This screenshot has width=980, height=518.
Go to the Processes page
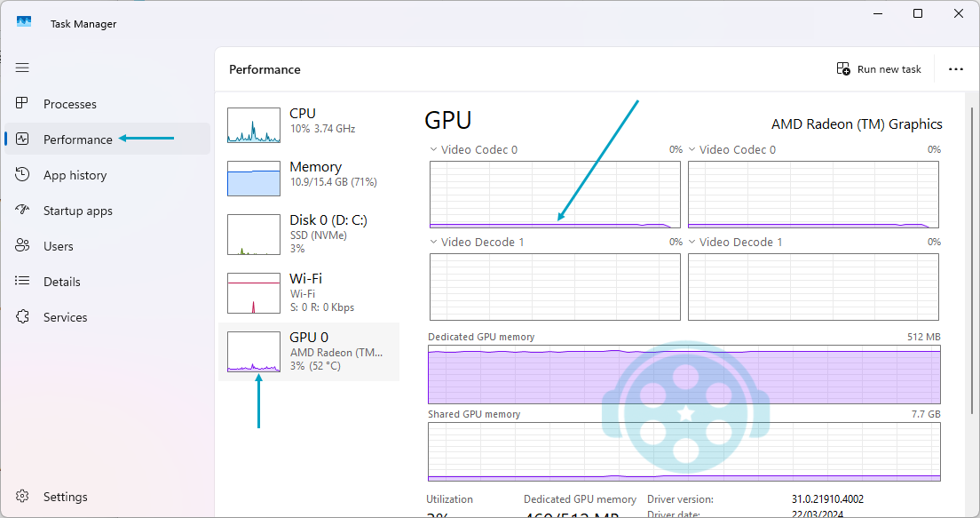tap(107, 104)
